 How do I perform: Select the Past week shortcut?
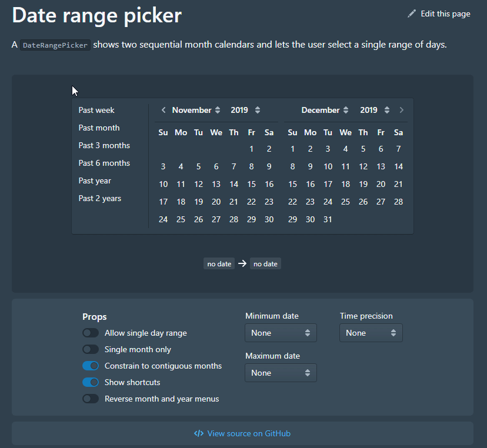click(x=96, y=110)
